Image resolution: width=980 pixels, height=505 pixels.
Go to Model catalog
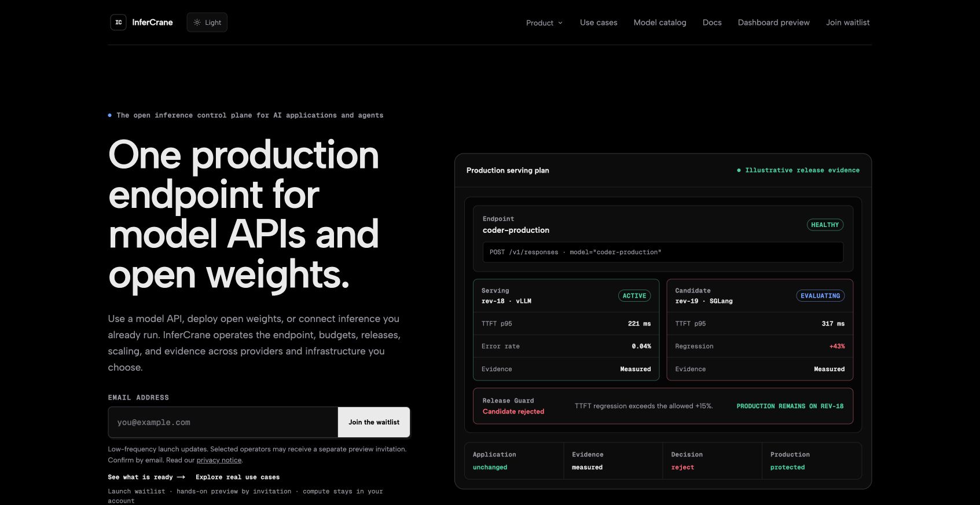660,23
